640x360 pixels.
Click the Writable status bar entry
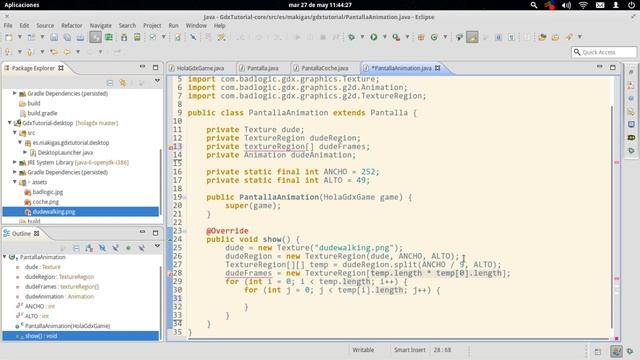(363, 350)
